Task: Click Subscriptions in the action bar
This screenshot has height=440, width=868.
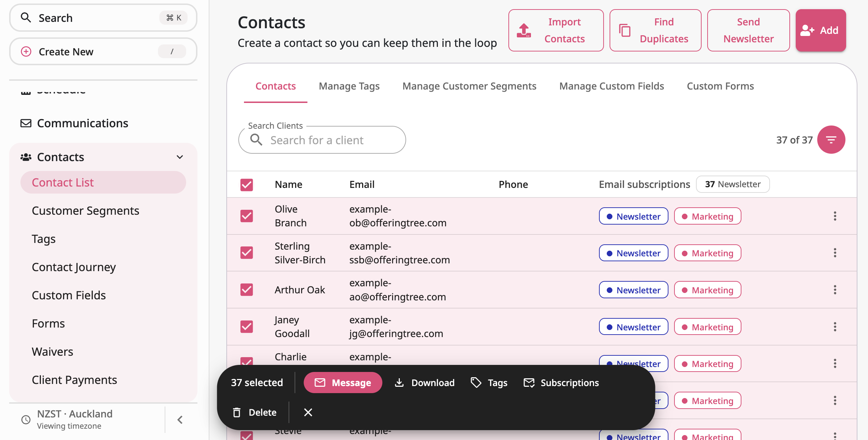Action: (x=561, y=383)
